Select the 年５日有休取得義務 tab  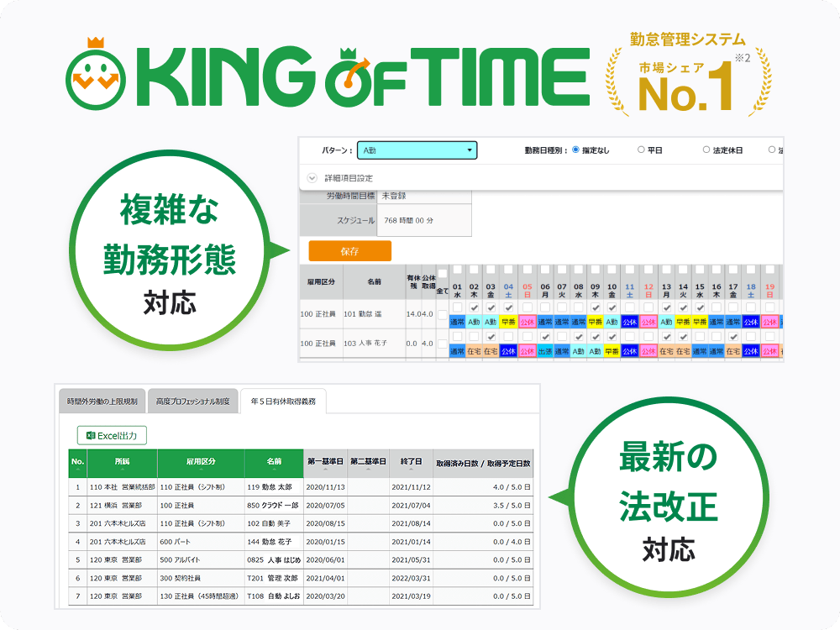click(x=282, y=402)
